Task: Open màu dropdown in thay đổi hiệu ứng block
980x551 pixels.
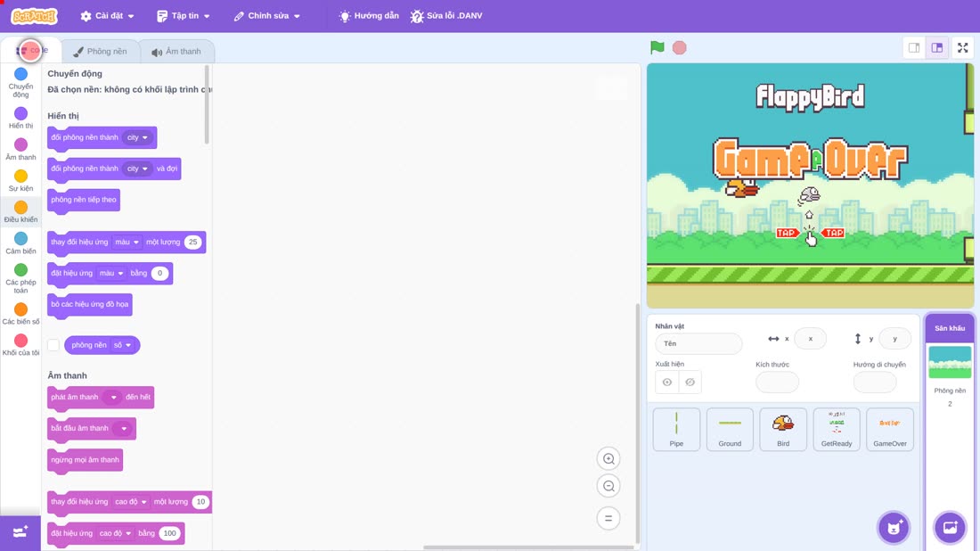Action: (x=127, y=242)
